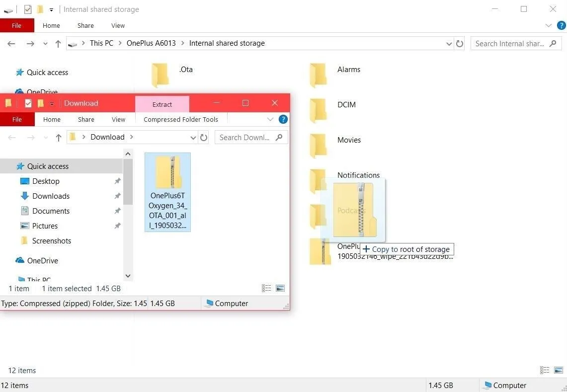Image resolution: width=567 pixels, height=392 pixels.
Task: Click the pin icon beside Desktop
Action: pos(117,181)
